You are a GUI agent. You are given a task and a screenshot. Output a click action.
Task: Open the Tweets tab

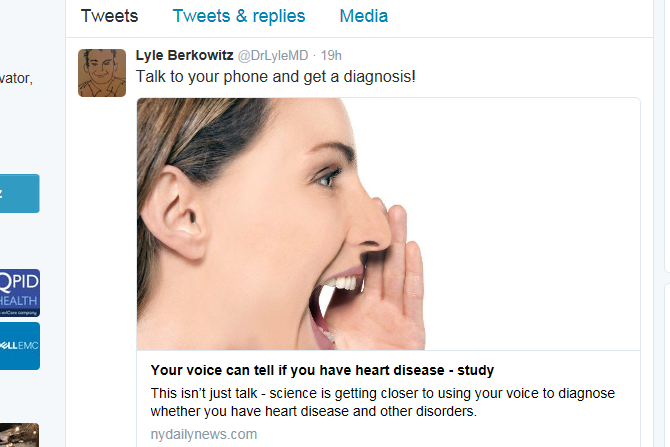(109, 16)
